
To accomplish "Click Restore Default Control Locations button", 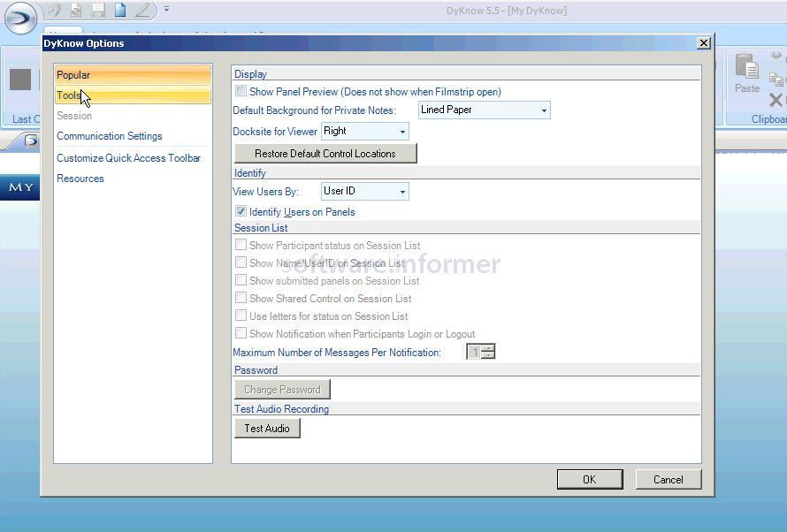I will (x=325, y=154).
